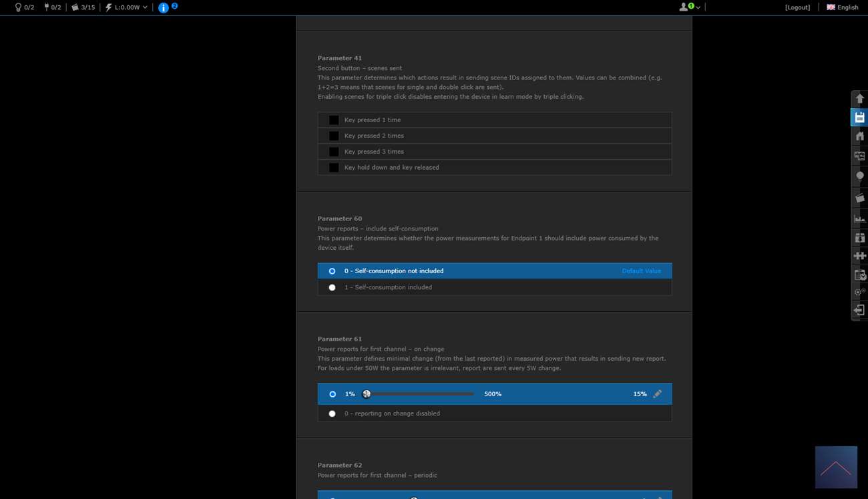Click the blue info notification icon
868x499 pixels.
coord(164,7)
